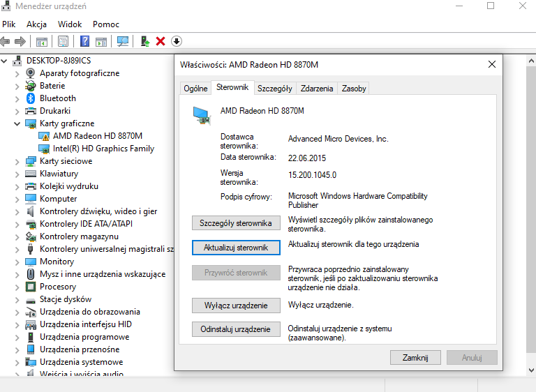The height and width of the screenshot is (392, 536).
Task: Click the Odinstaluj urządzenie button
Action: (x=236, y=329)
